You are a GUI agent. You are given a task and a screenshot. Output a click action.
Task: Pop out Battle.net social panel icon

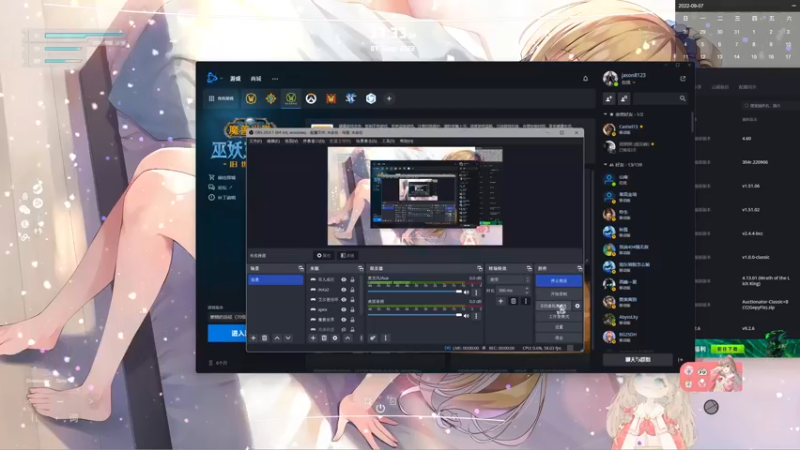tap(683, 79)
